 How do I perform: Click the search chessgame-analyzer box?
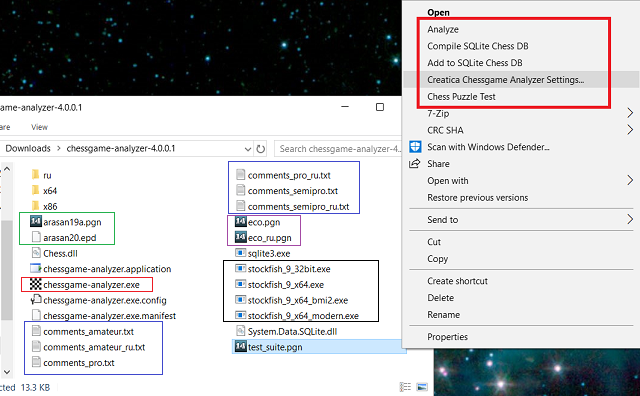(339, 149)
